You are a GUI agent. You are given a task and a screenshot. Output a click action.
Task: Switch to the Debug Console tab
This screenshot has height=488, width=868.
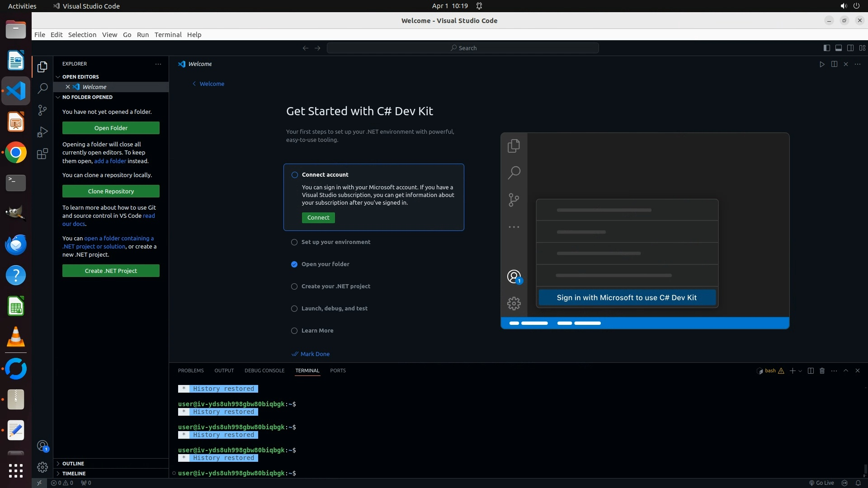(x=264, y=371)
